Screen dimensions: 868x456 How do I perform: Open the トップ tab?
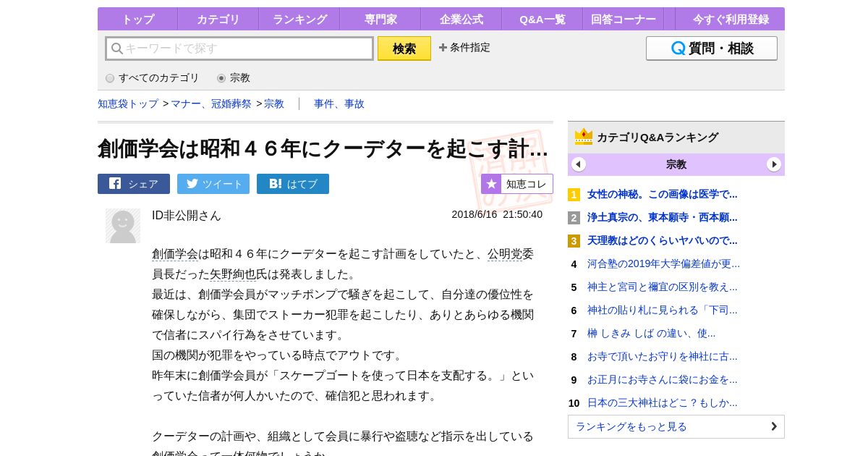pyautogui.click(x=137, y=19)
